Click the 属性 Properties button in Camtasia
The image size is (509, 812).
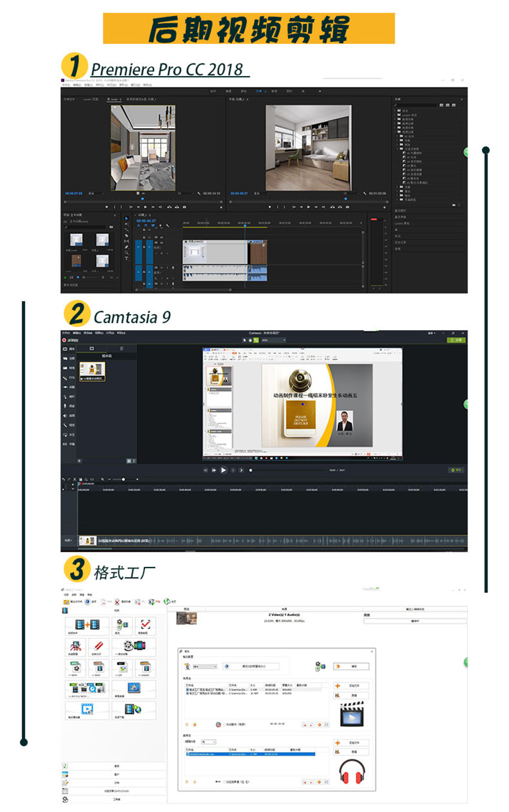(x=456, y=470)
